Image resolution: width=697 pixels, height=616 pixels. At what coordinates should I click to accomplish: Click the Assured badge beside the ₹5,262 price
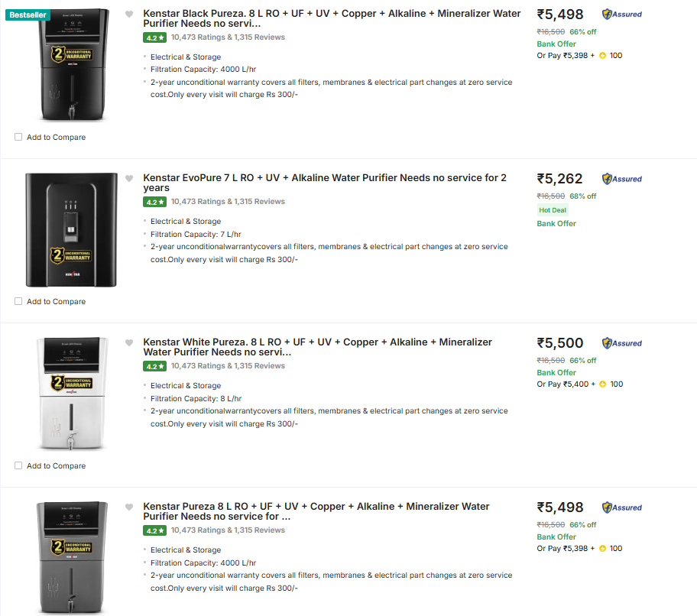621,179
